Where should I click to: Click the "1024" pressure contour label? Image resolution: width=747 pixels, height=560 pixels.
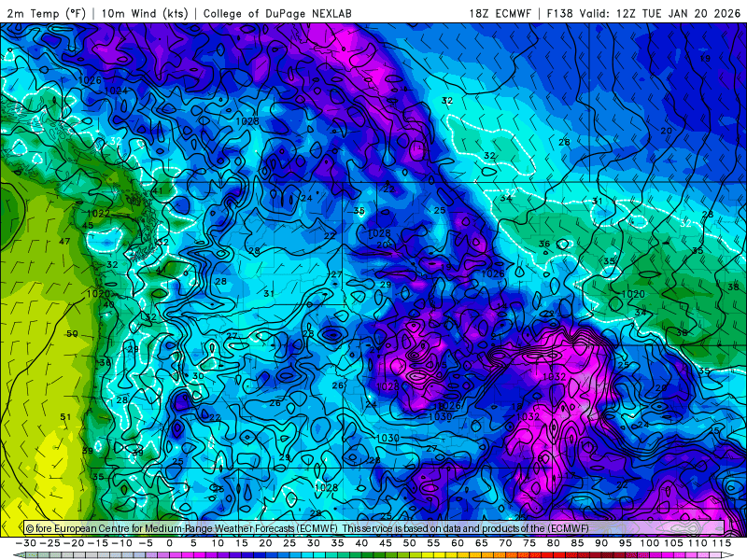[x=116, y=91]
